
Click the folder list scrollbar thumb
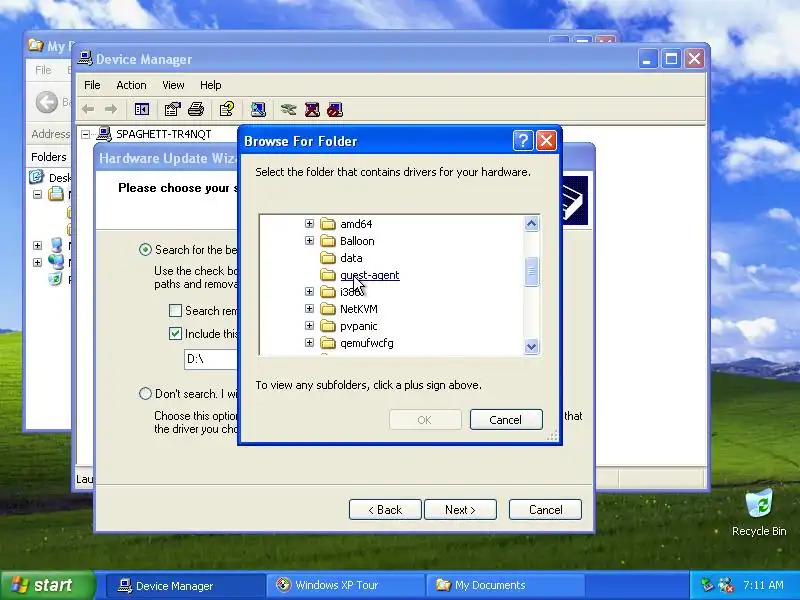point(531,271)
